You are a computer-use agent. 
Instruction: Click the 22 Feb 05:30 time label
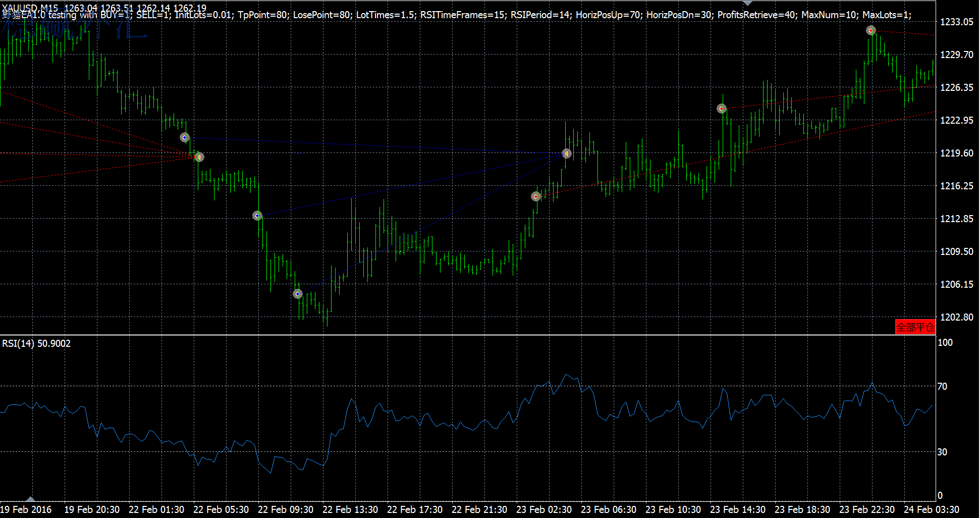pyautogui.click(x=221, y=509)
